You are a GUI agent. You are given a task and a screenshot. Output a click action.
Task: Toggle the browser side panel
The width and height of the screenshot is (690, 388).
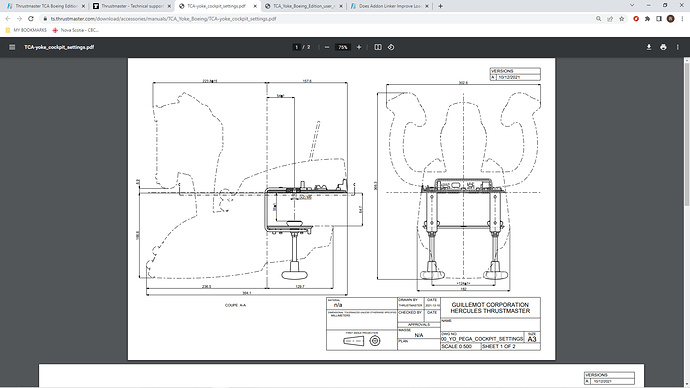(x=659, y=18)
